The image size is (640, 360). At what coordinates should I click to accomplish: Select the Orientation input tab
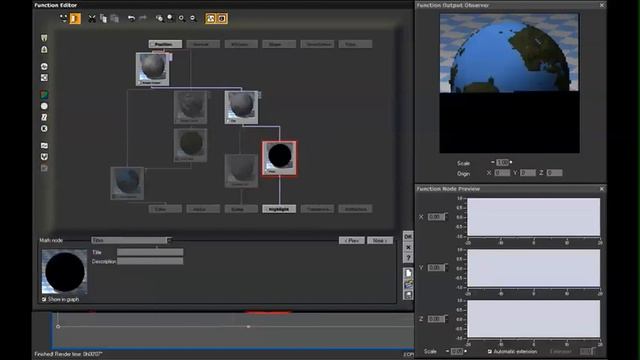coord(317,44)
